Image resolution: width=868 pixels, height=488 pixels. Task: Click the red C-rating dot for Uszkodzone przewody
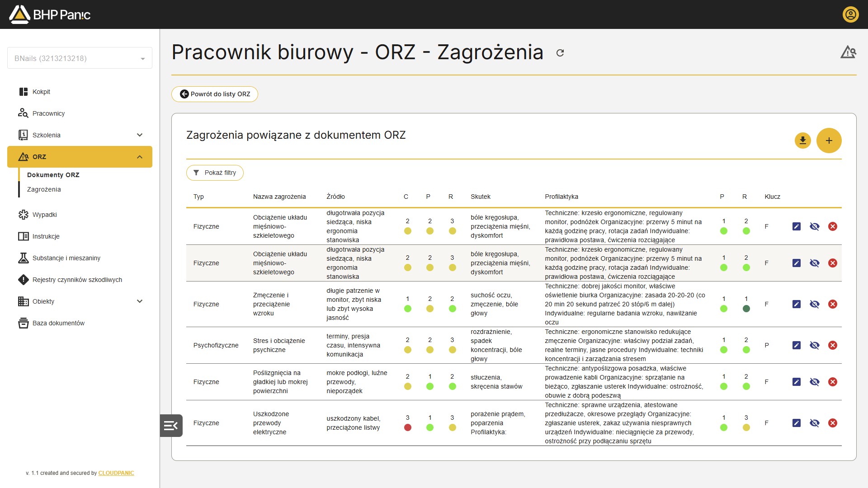(x=407, y=427)
